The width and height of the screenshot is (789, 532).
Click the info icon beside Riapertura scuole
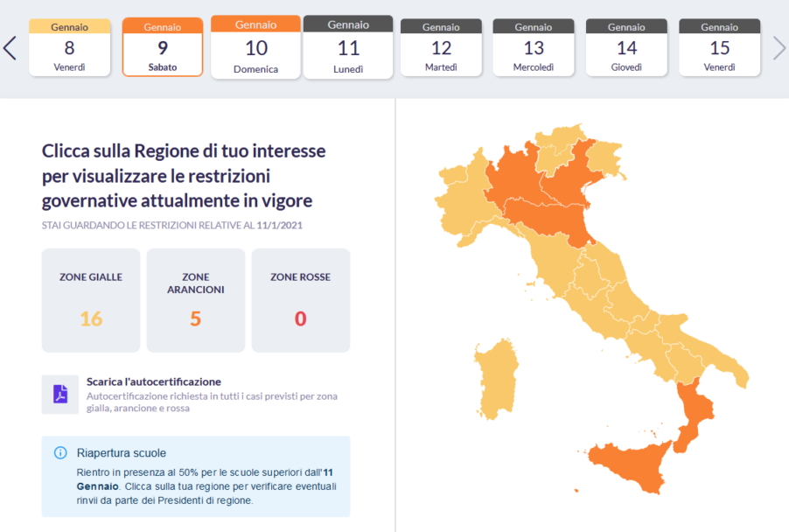tap(60, 452)
